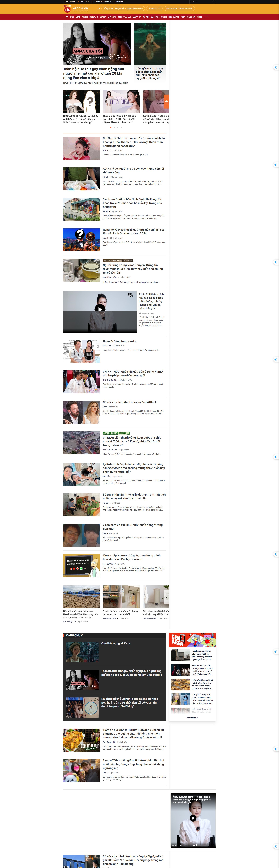Open GENZ AREA in the top black bar
Image resolution: width=279 pixels, height=868 pixels.
pyautogui.click(x=84, y=2)
